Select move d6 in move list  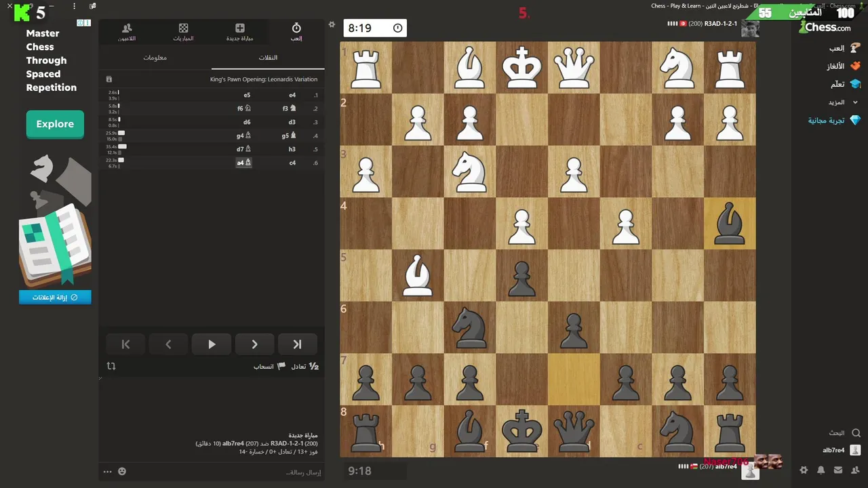tap(247, 123)
